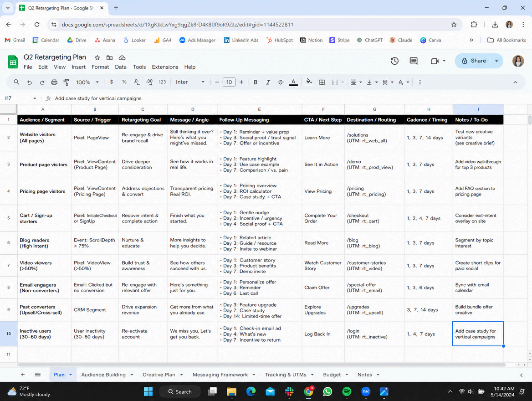The width and height of the screenshot is (532, 401).
Task: Click the merge cells icon
Action: tap(335, 82)
